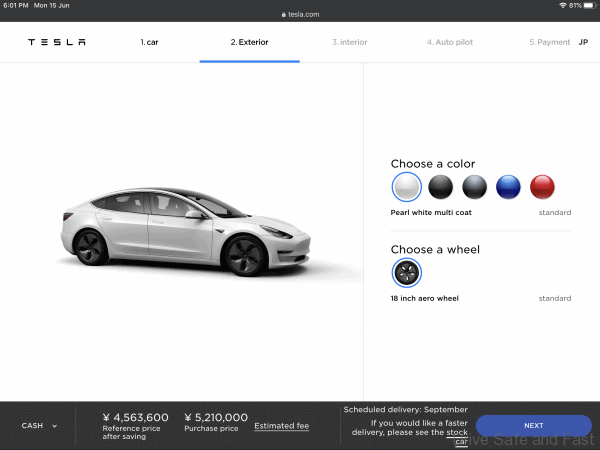This screenshot has width=600, height=450.
Task: Select the 2. Exterior tab
Action: pyautogui.click(x=249, y=42)
